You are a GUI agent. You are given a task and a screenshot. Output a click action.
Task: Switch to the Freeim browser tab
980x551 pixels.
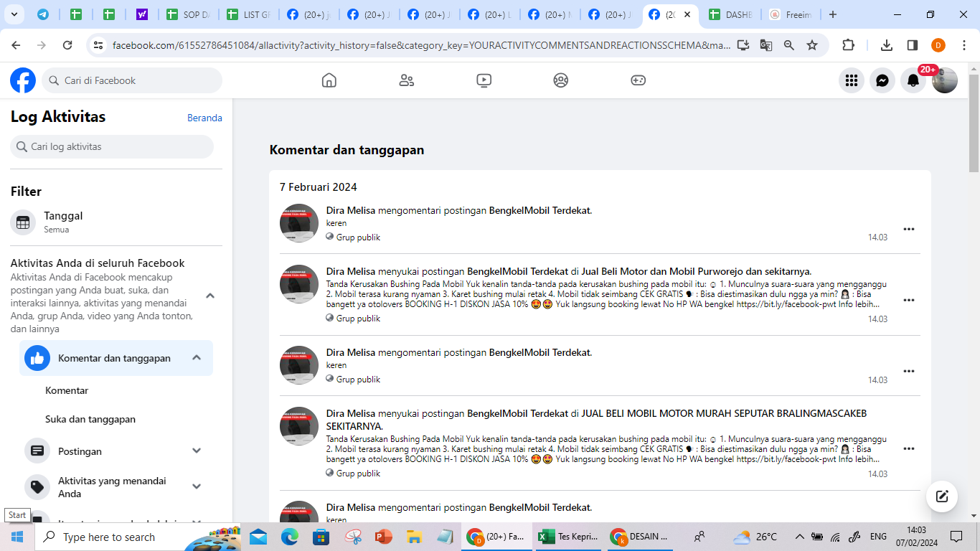[x=791, y=14]
